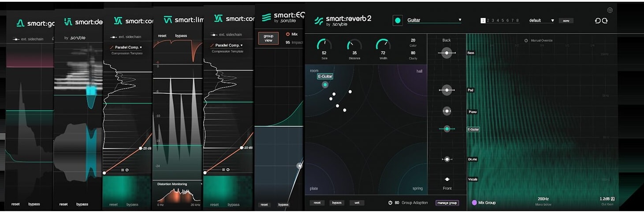
Task: Click the manage group button
Action: pyautogui.click(x=447, y=203)
